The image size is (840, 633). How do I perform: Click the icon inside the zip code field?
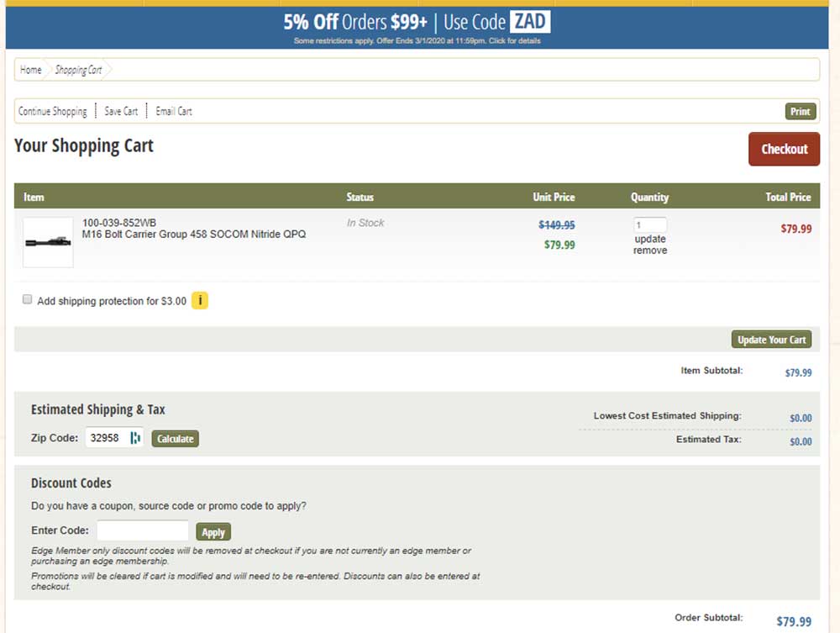pyautogui.click(x=135, y=438)
